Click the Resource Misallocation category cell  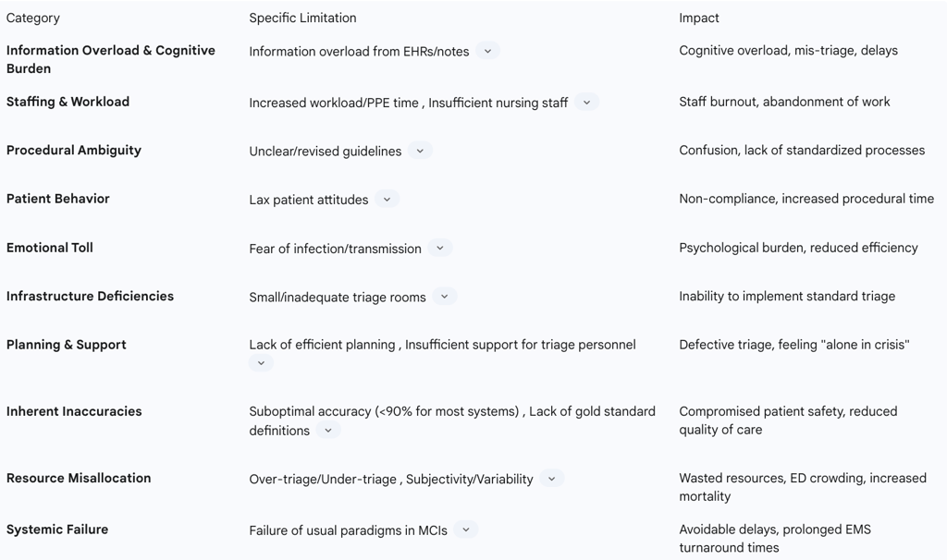pos(79,478)
